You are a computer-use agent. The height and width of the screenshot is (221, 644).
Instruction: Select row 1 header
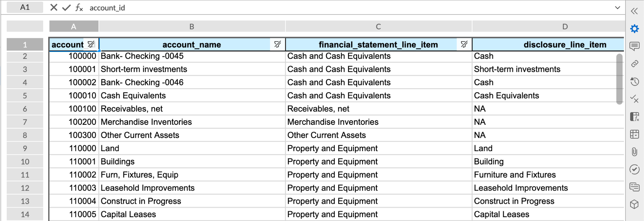tap(25, 45)
